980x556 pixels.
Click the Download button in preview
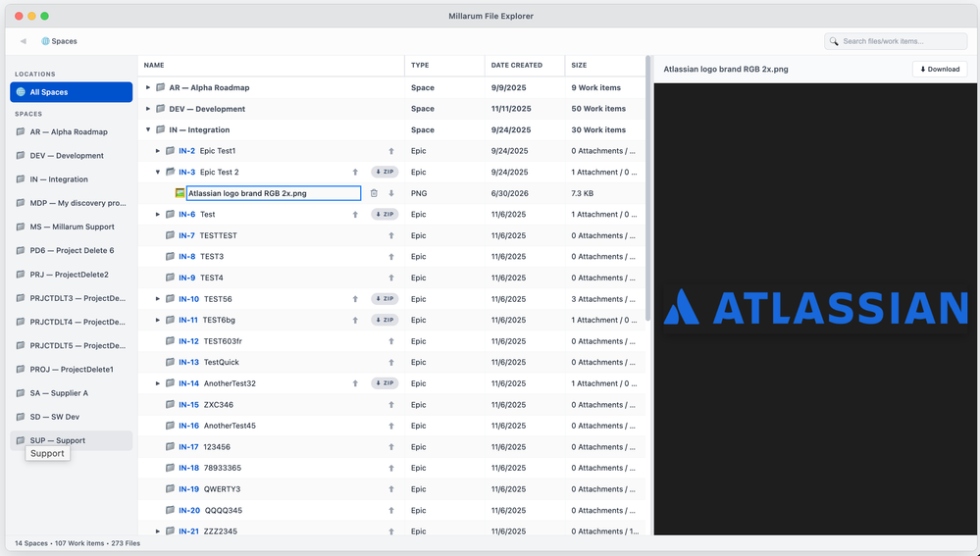pyautogui.click(x=940, y=70)
